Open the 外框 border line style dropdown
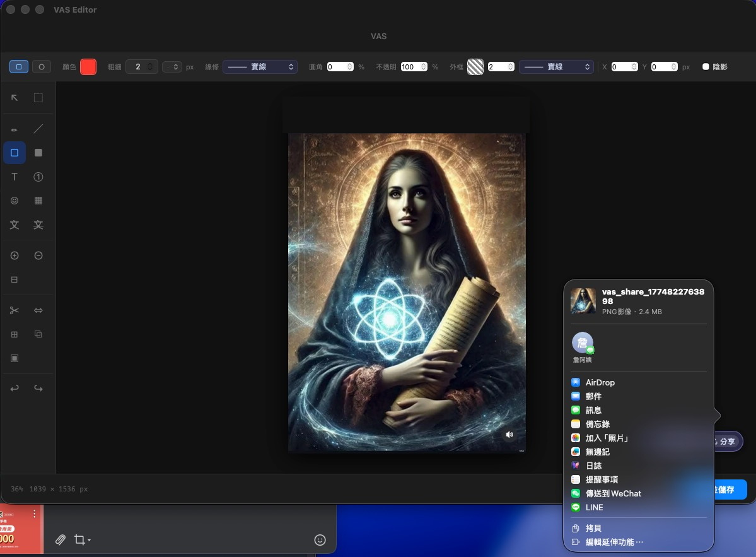 [x=556, y=66]
